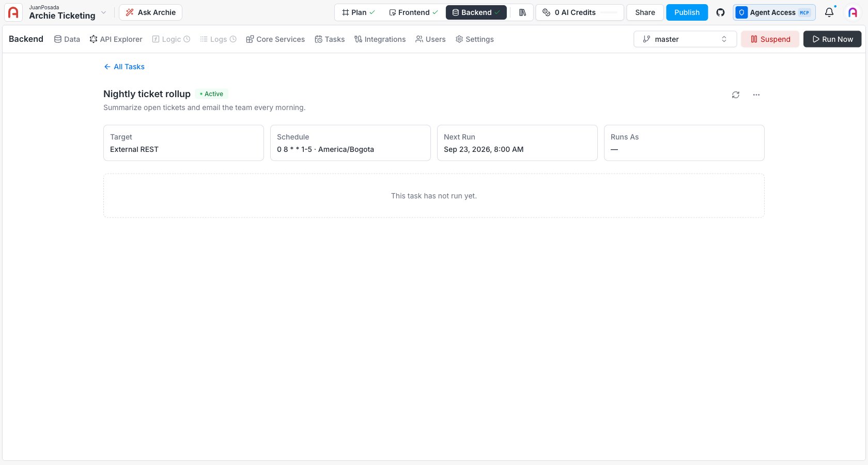Image resolution: width=868 pixels, height=465 pixels.
Task: View 0 AI Credits balance
Action: point(580,12)
